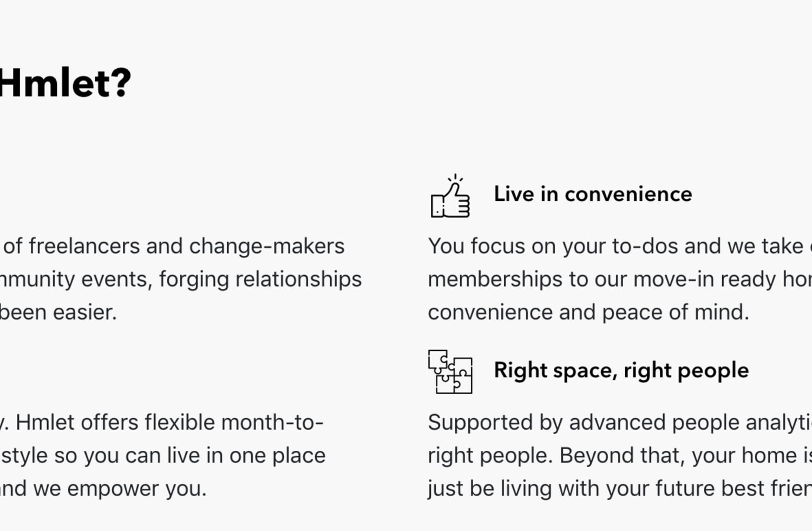
Task: Select the 'Live in convenience' heading
Action: [593, 194]
